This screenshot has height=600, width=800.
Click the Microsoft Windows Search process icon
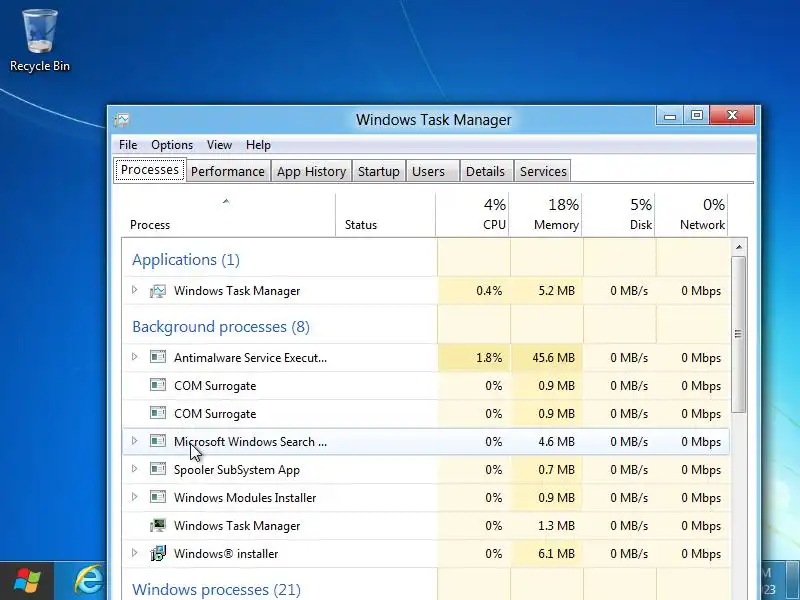pos(158,441)
